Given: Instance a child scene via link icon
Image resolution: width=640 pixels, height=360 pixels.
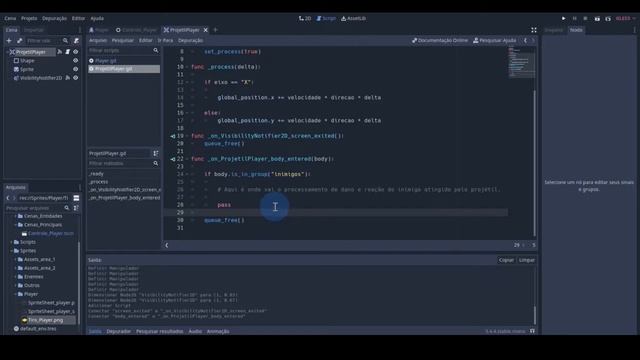Looking at the screenshot, I should click(19, 40).
